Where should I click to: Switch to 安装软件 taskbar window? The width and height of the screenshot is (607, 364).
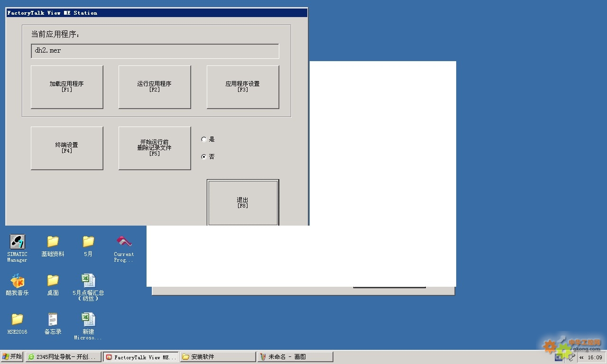tap(218, 357)
